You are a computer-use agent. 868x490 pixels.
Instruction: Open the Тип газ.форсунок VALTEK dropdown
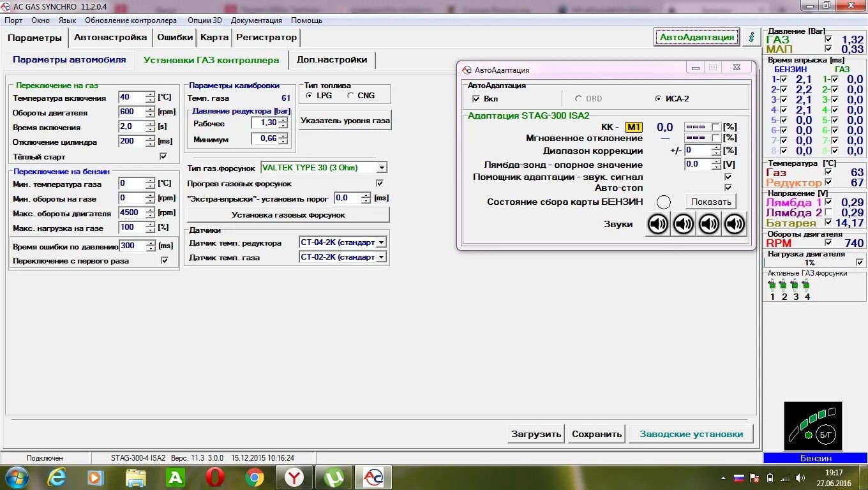coord(382,168)
